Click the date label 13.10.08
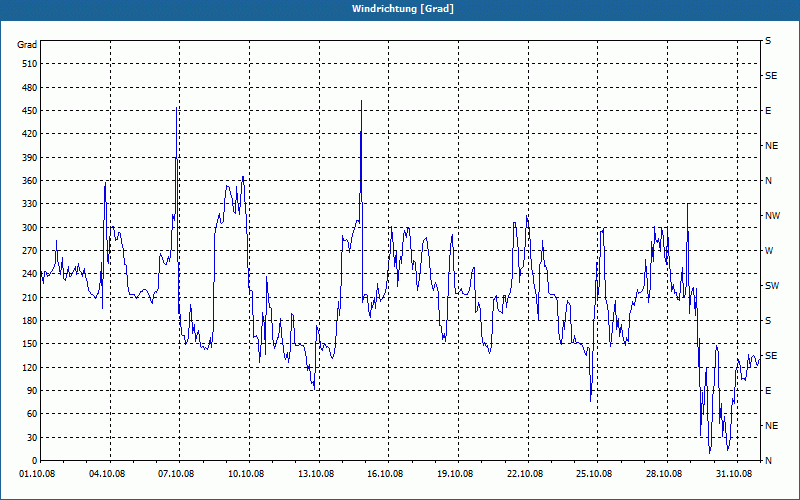800x500 pixels. [316, 474]
